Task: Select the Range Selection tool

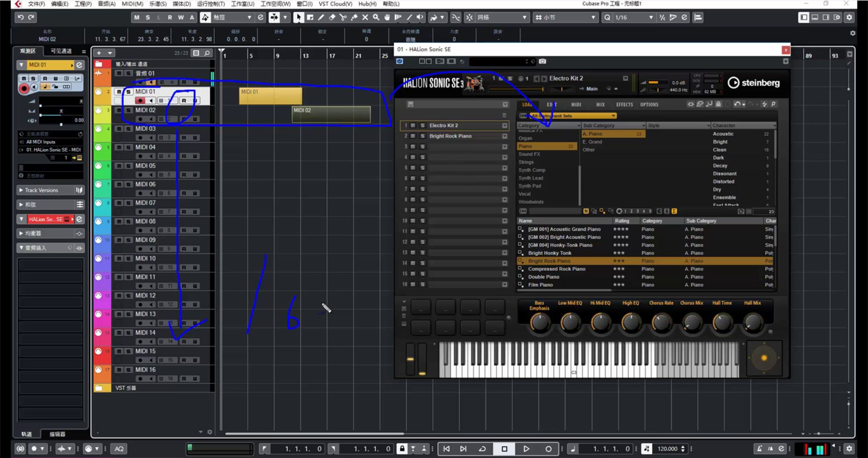Action: click(310, 17)
